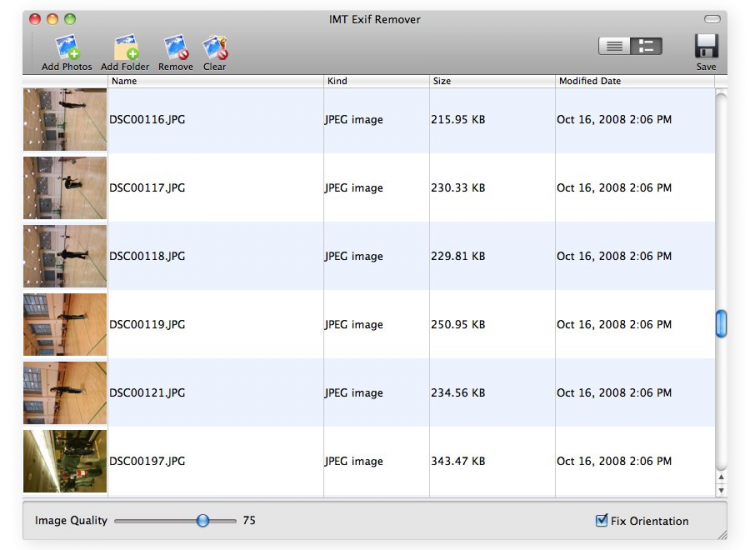Image resolution: width=750 pixels, height=550 pixels.
Task: Click the file name DSC00119.JPG
Action: (147, 325)
